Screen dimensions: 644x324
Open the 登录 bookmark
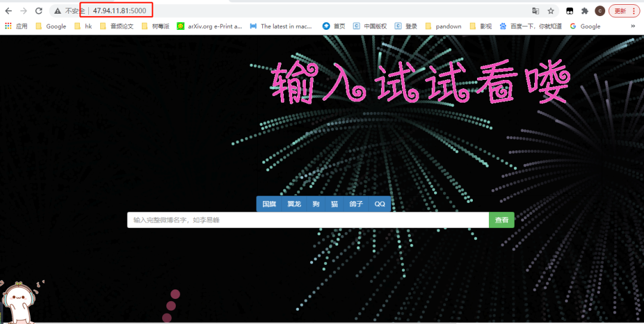(x=406, y=26)
